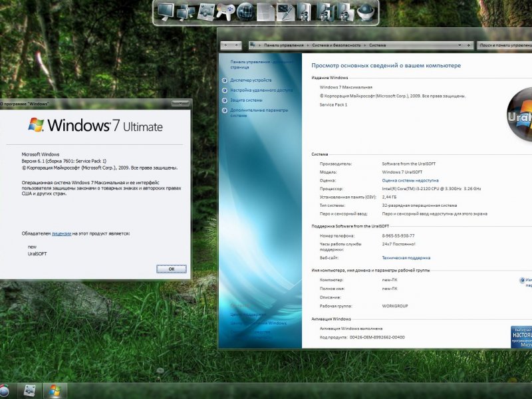Open 'Диспетчер устройств' link
This screenshot has height=399, width=532.
pyautogui.click(x=251, y=80)
